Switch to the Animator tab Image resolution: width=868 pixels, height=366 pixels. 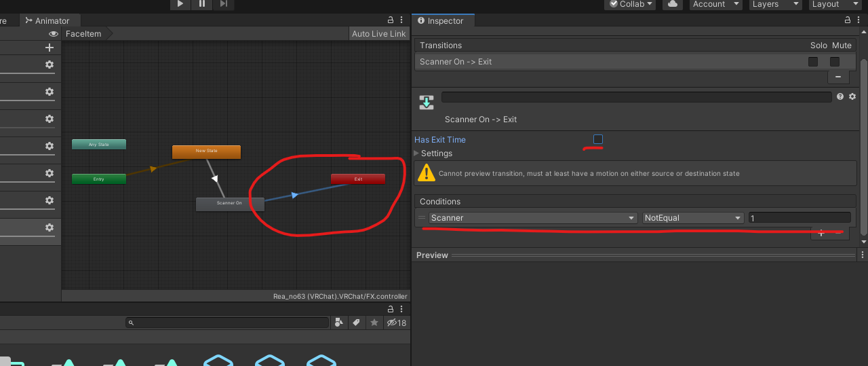(x=47, y=21)
